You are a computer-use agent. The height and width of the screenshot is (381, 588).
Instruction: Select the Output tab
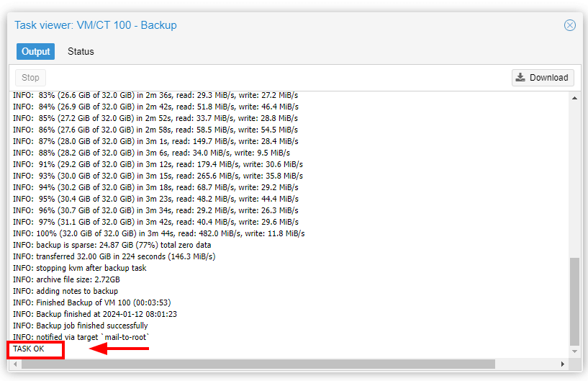click(x=36, y=52)
